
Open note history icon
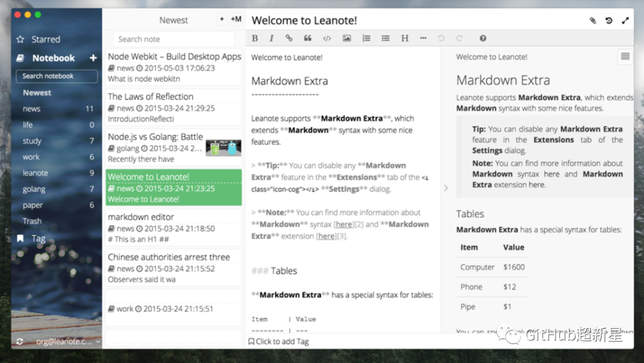coord(609,20)
